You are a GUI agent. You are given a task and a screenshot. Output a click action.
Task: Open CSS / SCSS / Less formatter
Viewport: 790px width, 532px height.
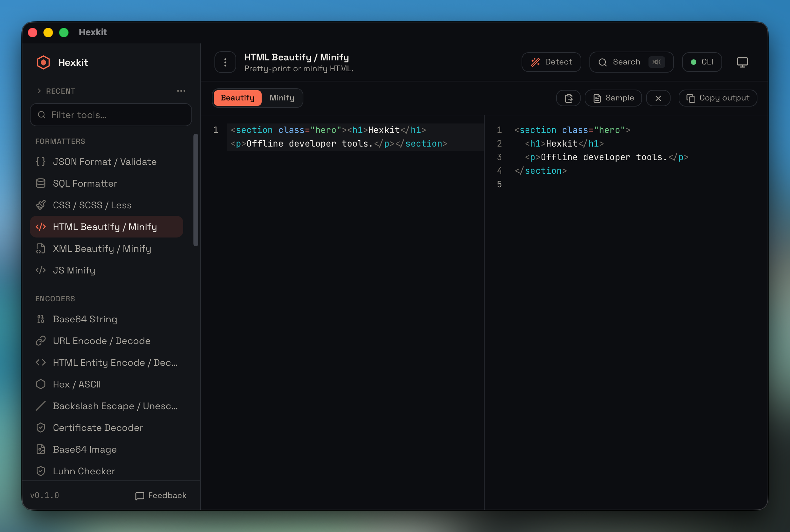tap(107, 205)
